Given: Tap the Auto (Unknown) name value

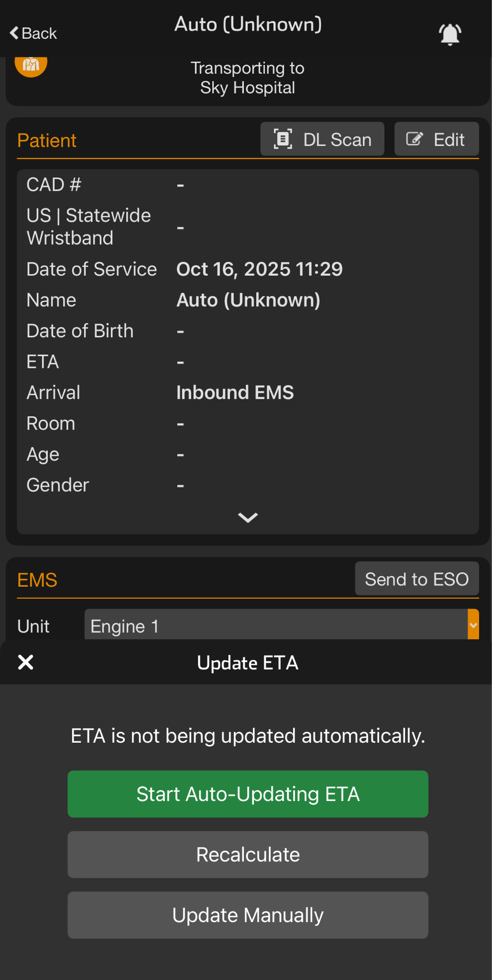Looking at the screenshot, I should point(248,301).
